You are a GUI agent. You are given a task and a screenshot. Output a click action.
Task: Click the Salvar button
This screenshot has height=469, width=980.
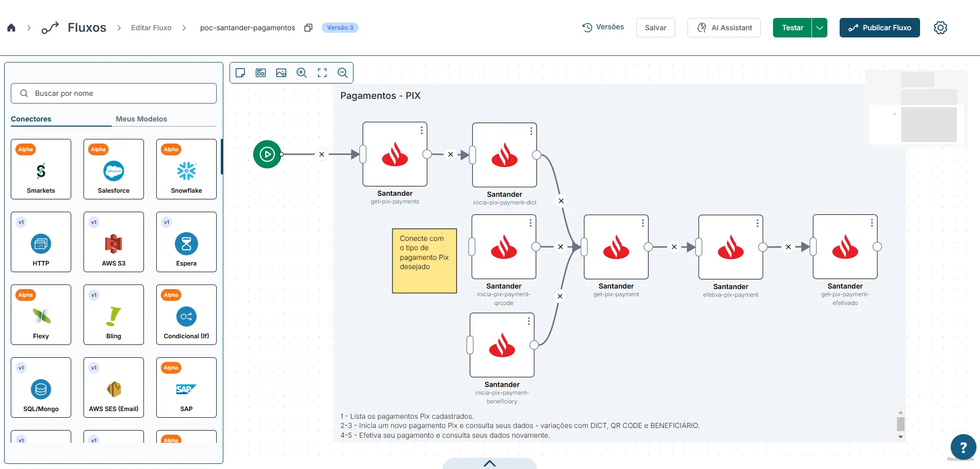[656, 28]
